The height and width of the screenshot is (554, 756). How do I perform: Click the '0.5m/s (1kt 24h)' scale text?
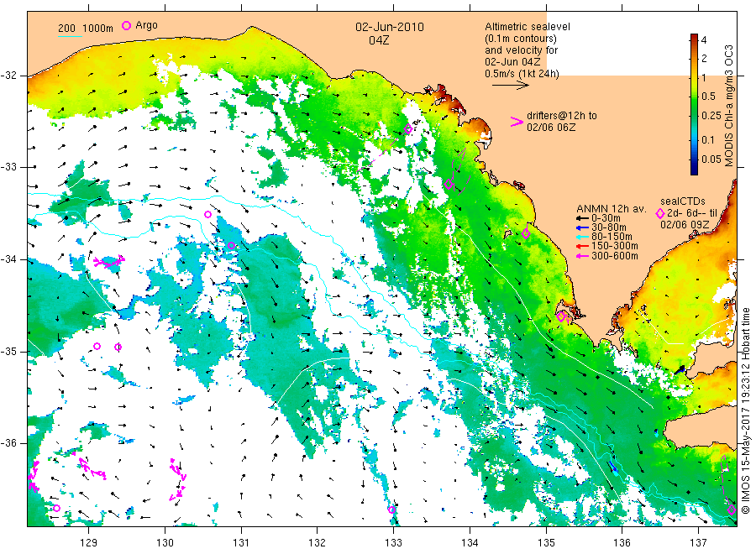tap(522, 74)
